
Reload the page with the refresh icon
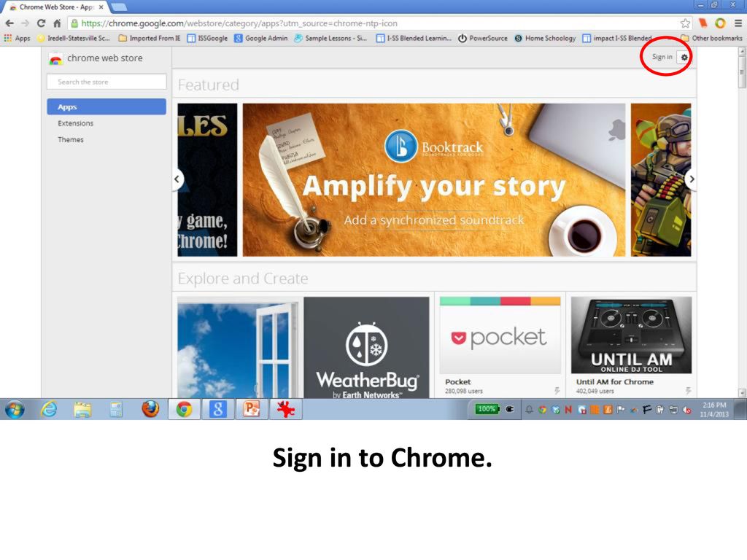41,23
